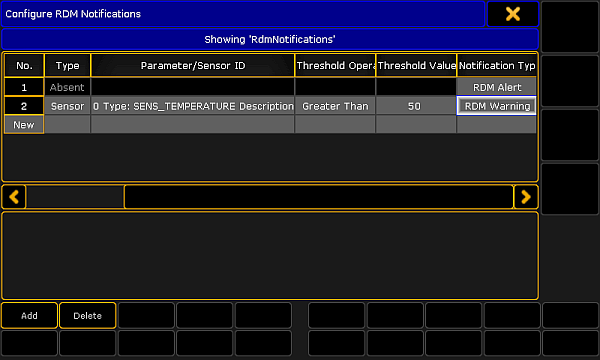
Task: Select row number 2
Action: point(24,106)
